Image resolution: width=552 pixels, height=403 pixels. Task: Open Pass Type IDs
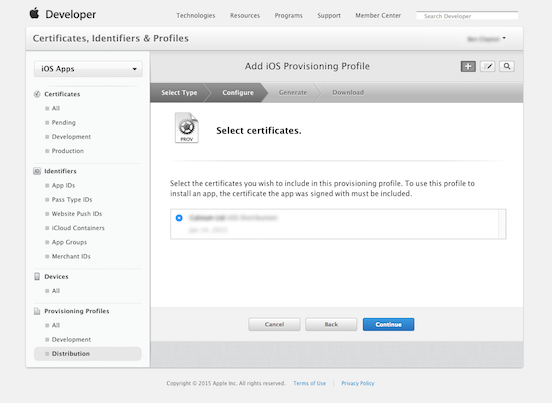[72, 200]
